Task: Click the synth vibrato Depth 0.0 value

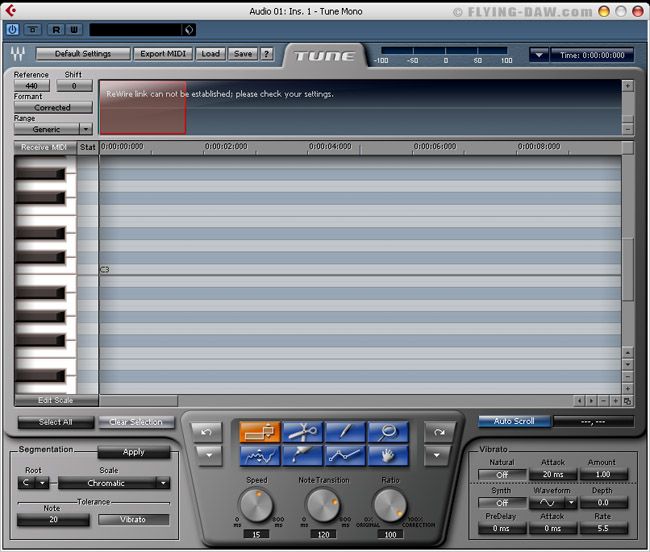Action: click(603, 503)
